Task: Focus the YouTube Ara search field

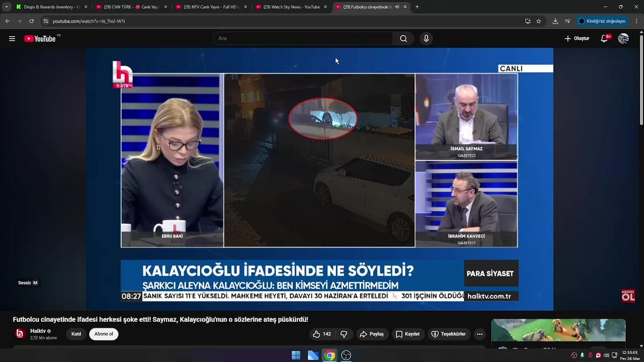Action: pos(304,39)
